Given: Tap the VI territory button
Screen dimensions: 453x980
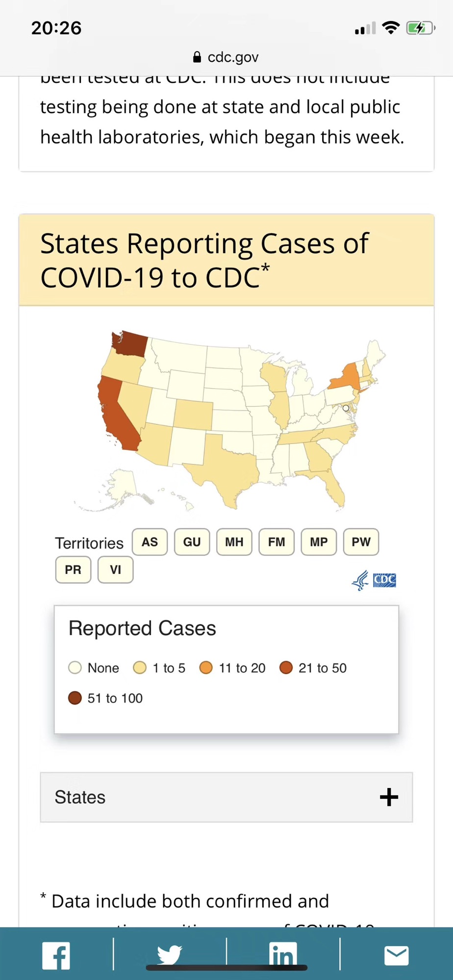Looking at the screenshot, I should [x=115, y=570].
